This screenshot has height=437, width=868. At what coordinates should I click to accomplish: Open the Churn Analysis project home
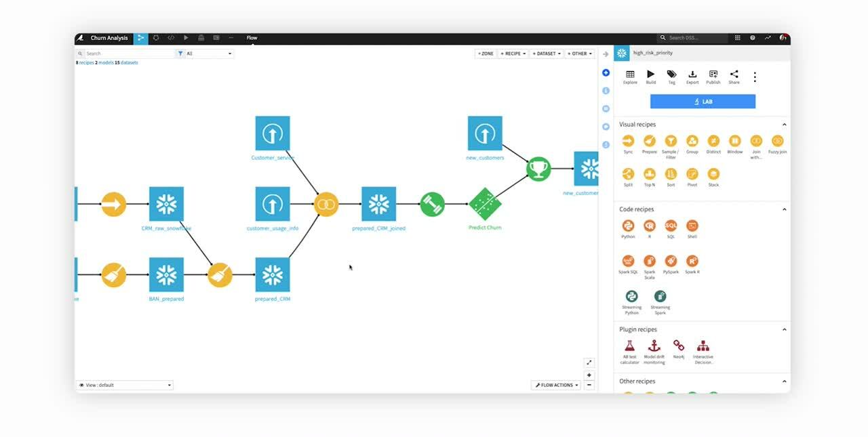109,38
